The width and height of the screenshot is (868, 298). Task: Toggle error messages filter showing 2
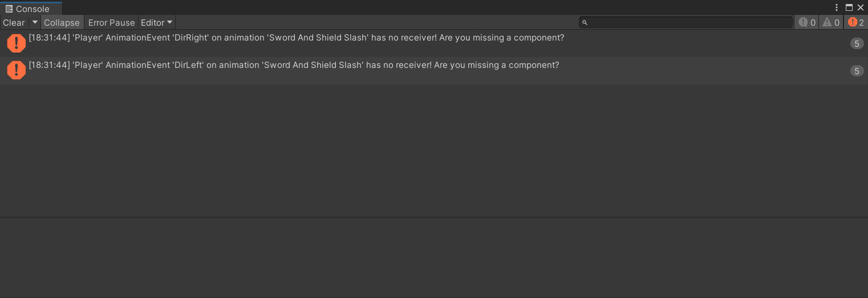pyautogui.click(x=855, y=23)
